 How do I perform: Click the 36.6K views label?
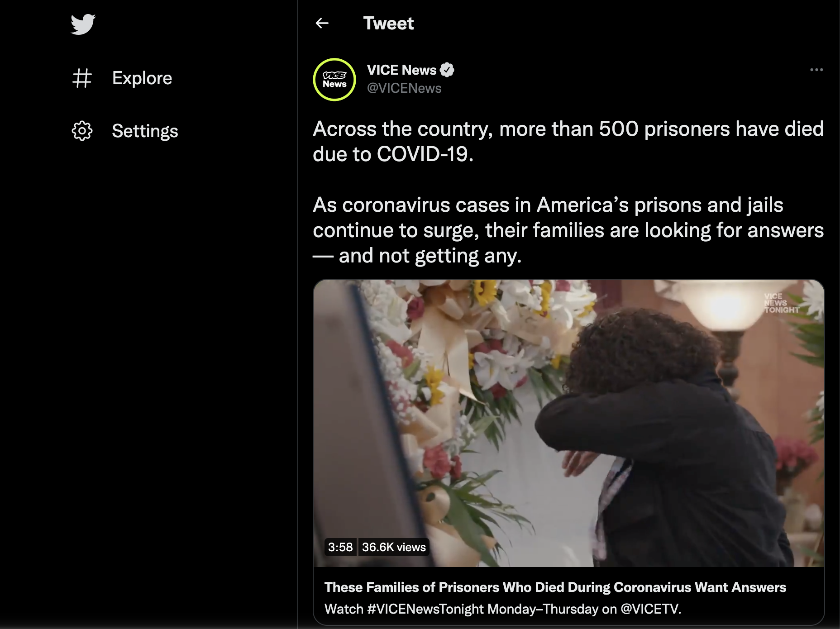(x=394, y=547)
